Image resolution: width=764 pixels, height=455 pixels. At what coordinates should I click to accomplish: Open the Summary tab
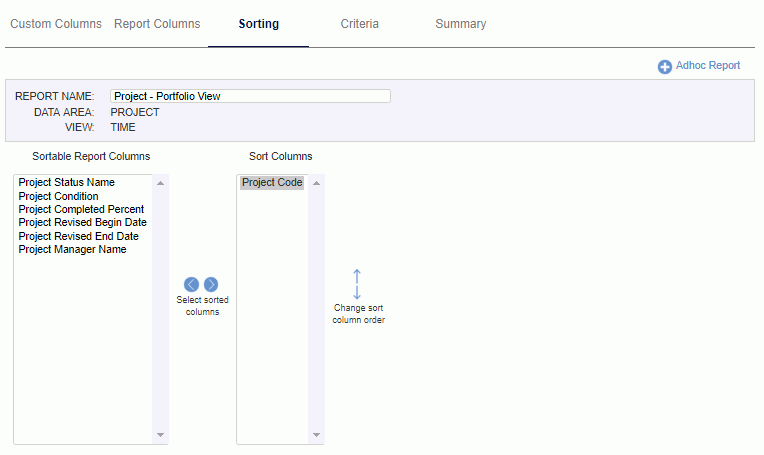460,24
